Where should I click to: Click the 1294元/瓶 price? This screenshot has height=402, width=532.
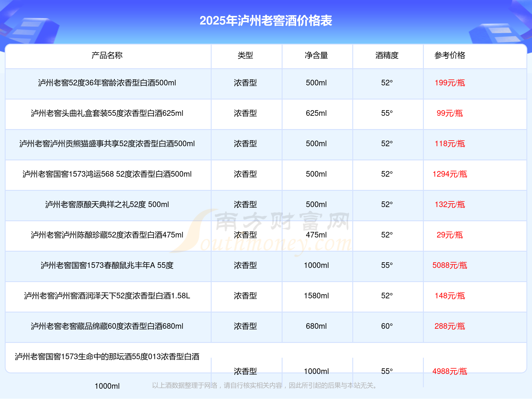click(x=450, y=174)
